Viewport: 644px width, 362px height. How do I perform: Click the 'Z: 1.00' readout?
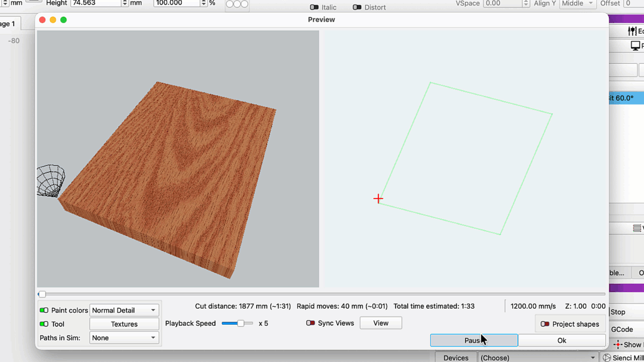tap(576, 306)
